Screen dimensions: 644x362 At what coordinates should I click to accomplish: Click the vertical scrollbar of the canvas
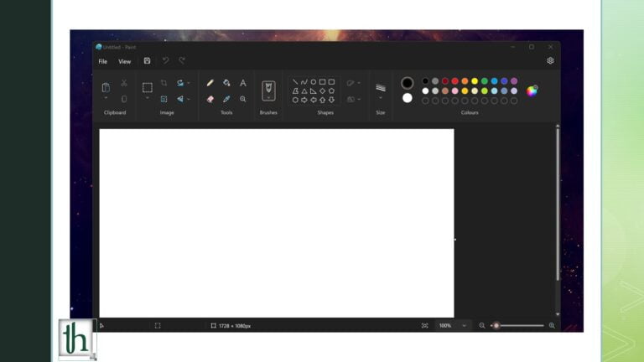coord(558,204)
